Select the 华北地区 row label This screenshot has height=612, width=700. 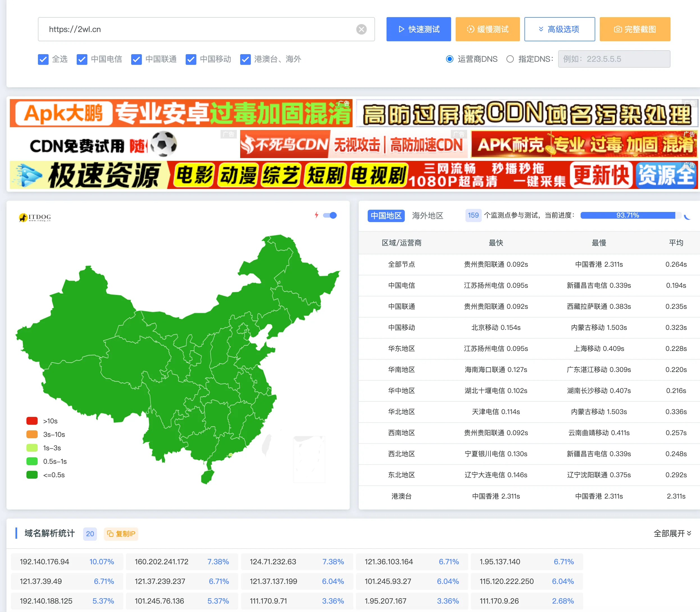point(401,412)
